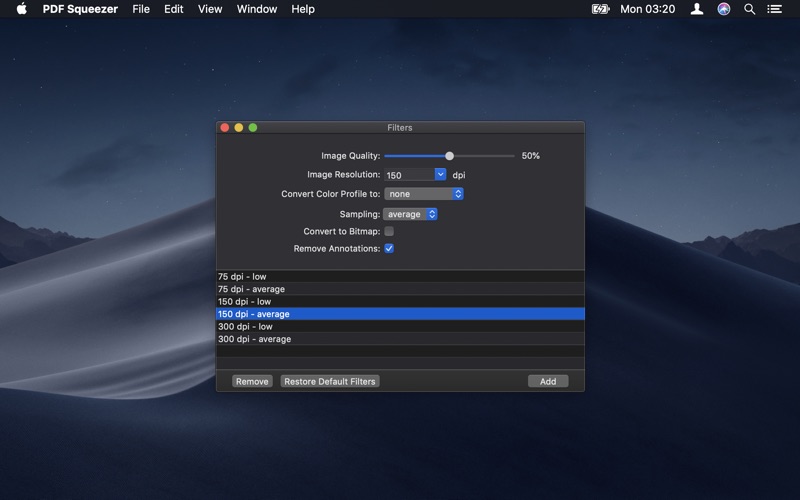Screen dimensions: 800x500
Task: Check the battery status icon
Action: 601,9
